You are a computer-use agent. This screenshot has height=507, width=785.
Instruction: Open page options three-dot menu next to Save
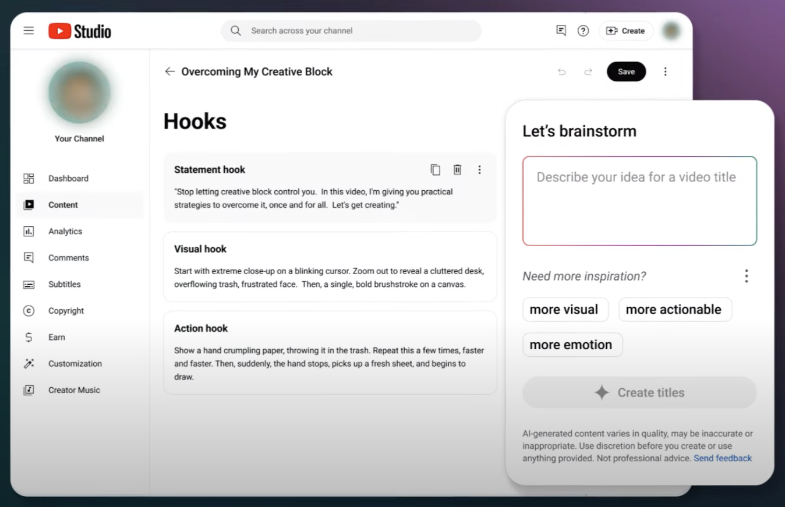[666, 72]
